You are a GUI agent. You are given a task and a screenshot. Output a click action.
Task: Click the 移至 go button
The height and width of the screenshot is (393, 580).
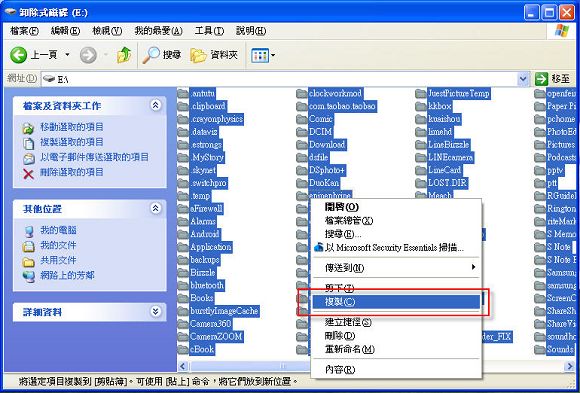coord(553,79)
